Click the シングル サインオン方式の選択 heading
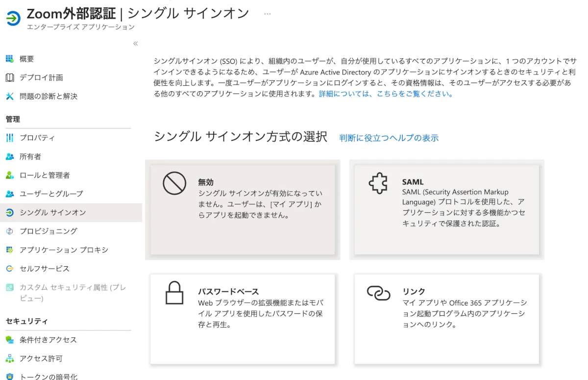The width and height of the screenshot is (588, 380). pyautogui.click(x=241, y=136)
